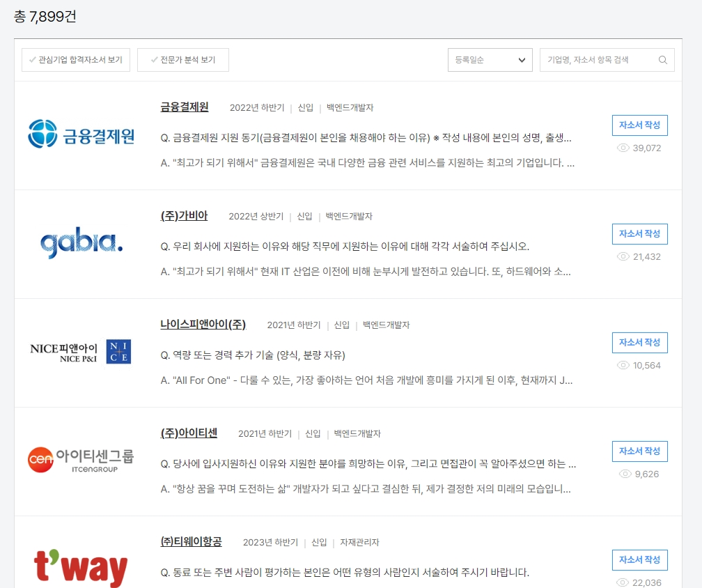Enable the 관심기업 합격자소서 보기 filter
The width and height of the screenshot is (702, 588).
[75, 60]
